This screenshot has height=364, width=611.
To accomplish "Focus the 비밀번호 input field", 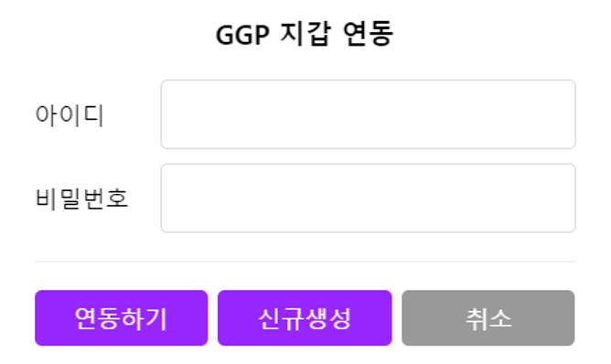I will [369, 198].
